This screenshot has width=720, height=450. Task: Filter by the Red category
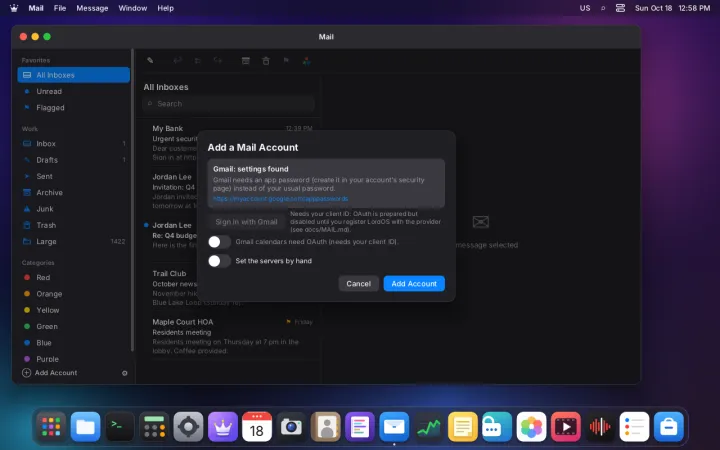73,277
